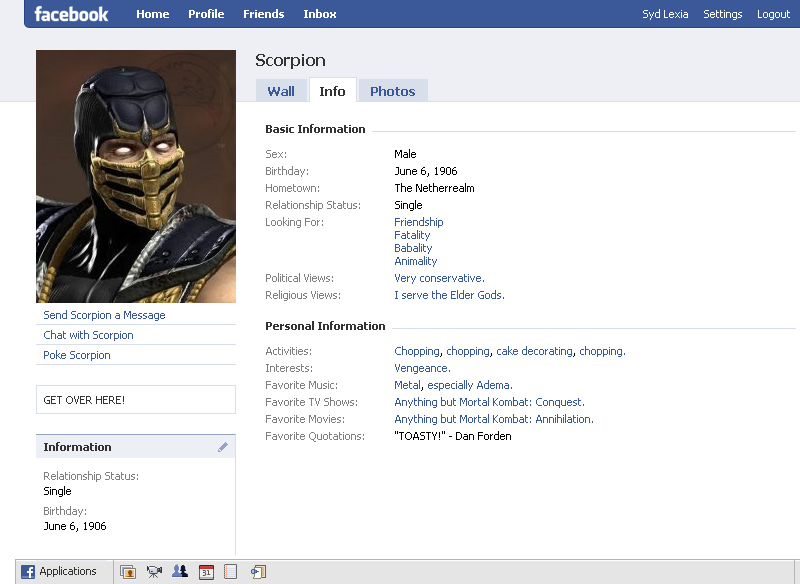Click the 'GET OVER HERE!' status box

[136, 399]
